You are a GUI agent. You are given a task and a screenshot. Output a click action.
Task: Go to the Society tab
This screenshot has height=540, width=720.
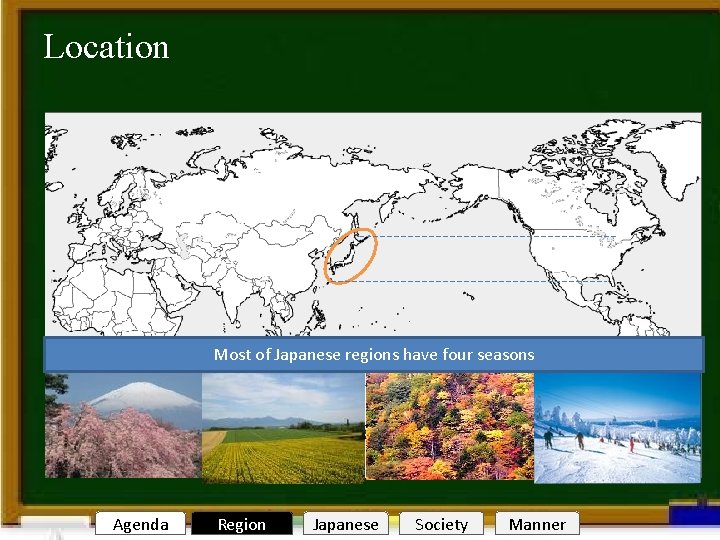coord(441,524)
